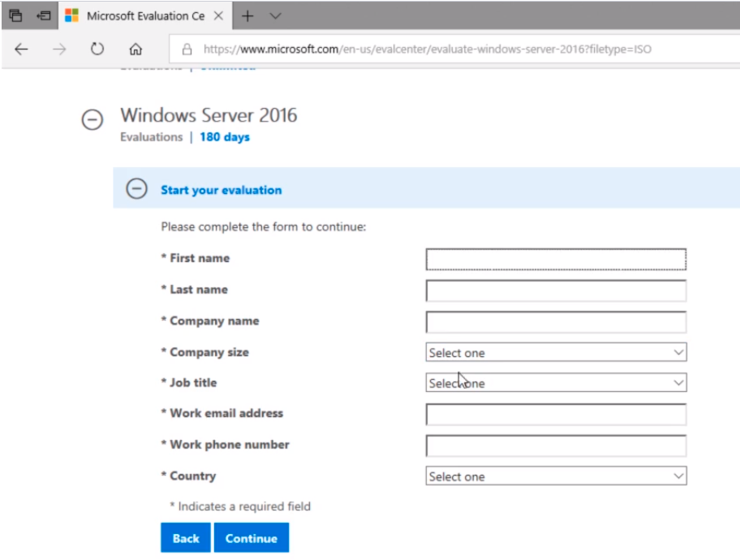This screenshot has height=560, width=740.
Task: Click the 'Country' label
Action: pos(192,476)
